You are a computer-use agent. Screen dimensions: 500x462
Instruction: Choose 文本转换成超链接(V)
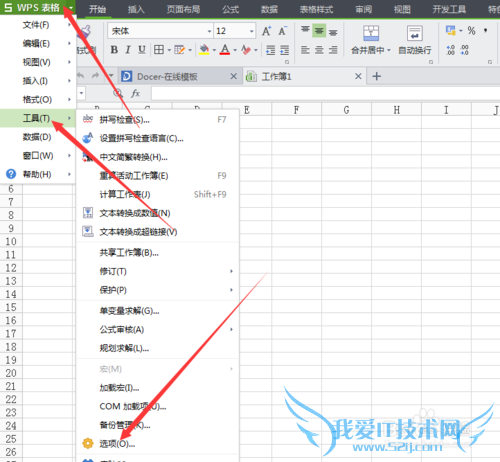pyautogui.click(x=158, y=232)
